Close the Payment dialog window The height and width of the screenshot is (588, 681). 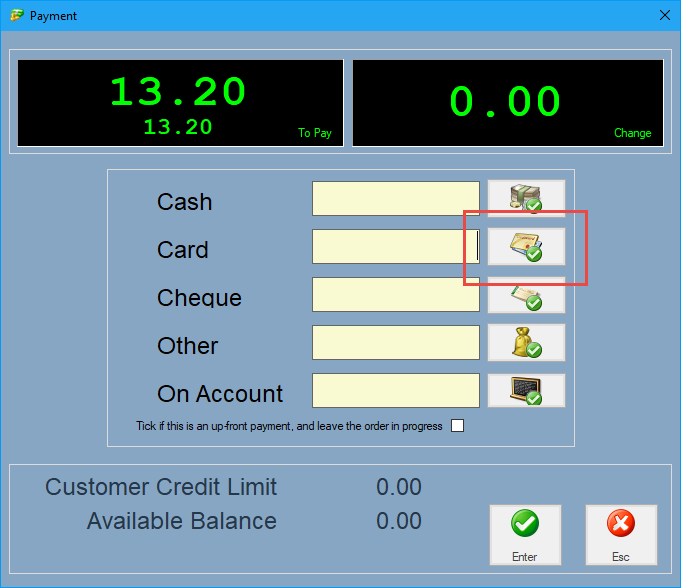664,15
